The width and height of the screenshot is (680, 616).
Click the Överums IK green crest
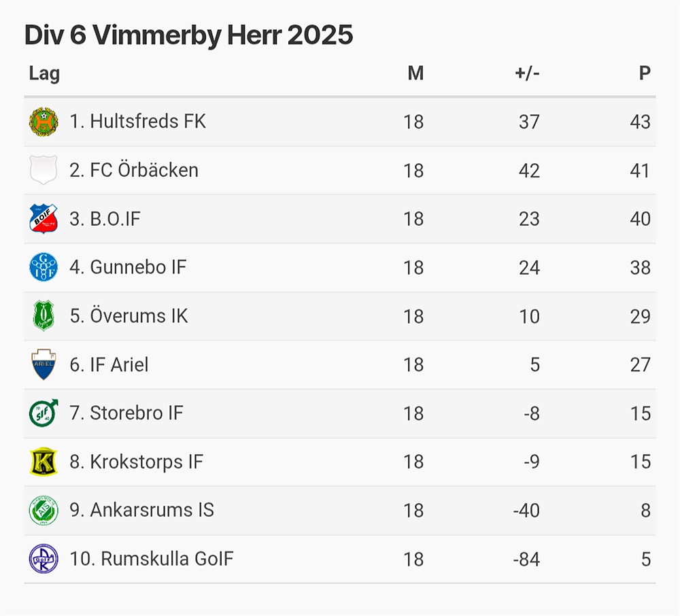click(x=44, y=316)
